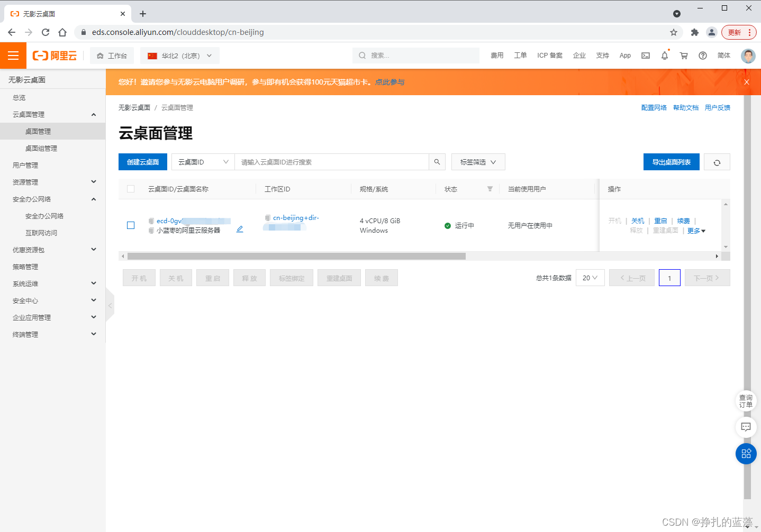Refresh the cloud desktop list

(717, 162)
